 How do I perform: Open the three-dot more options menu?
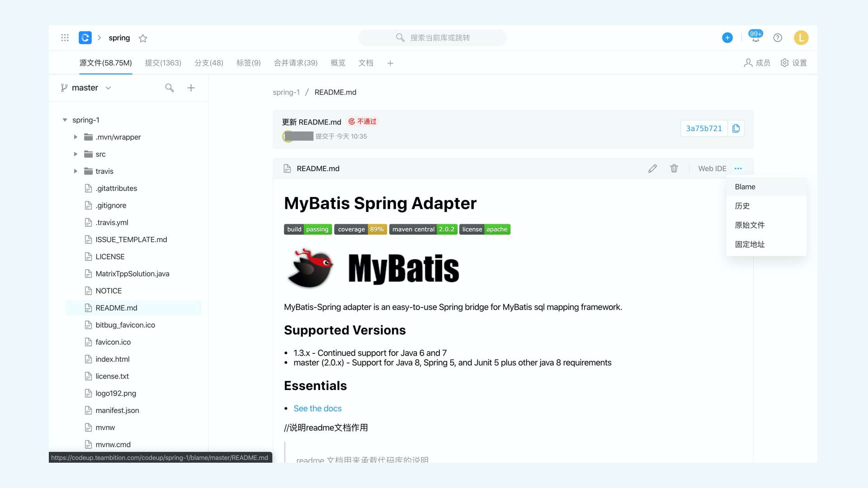click(738, 169)
